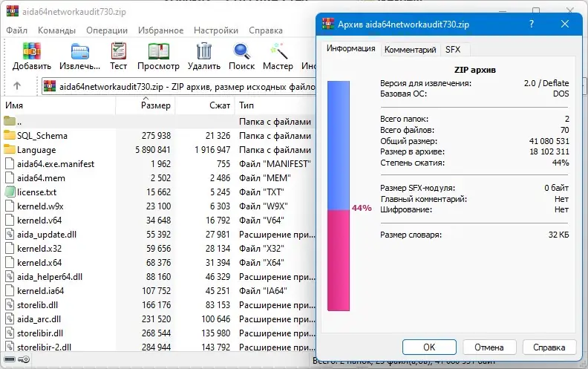Click the Поиск (Find) magnifier icon

pyautogui.click(x=241, y=51)
